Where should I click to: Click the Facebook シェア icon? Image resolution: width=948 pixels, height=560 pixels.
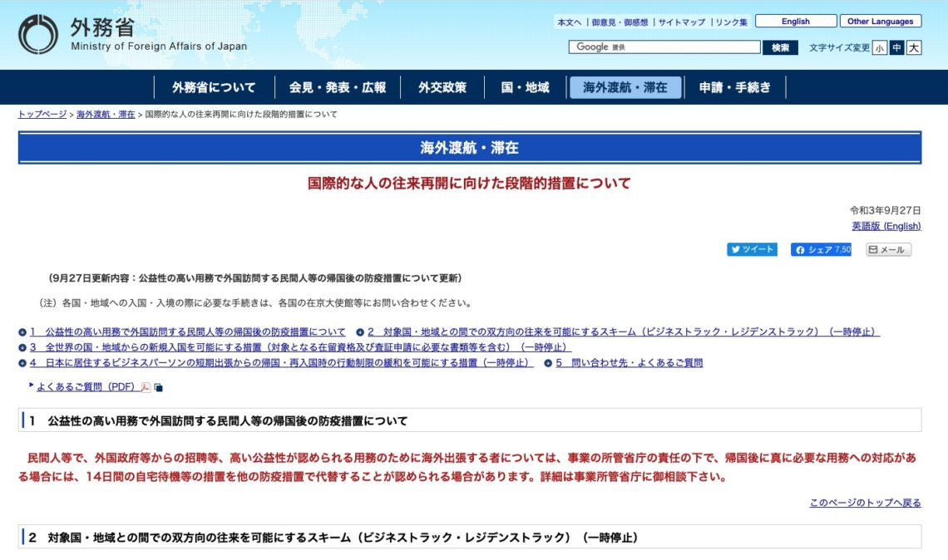click(801, 248)
